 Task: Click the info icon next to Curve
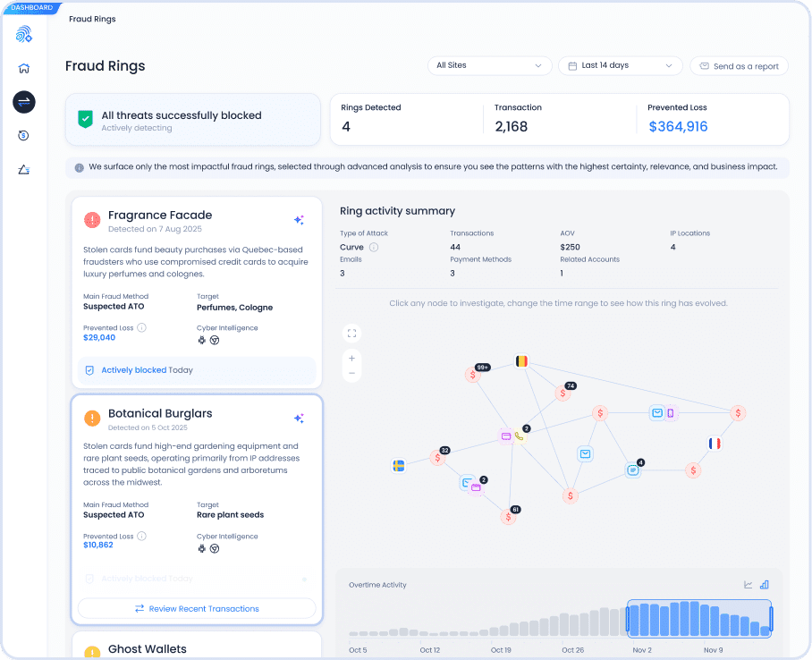[x=374, y=247]
